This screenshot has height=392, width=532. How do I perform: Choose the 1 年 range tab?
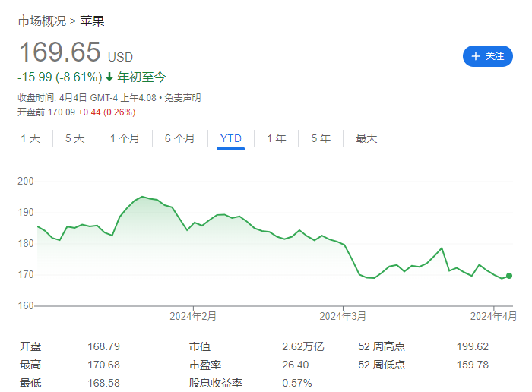click(276, 138)
